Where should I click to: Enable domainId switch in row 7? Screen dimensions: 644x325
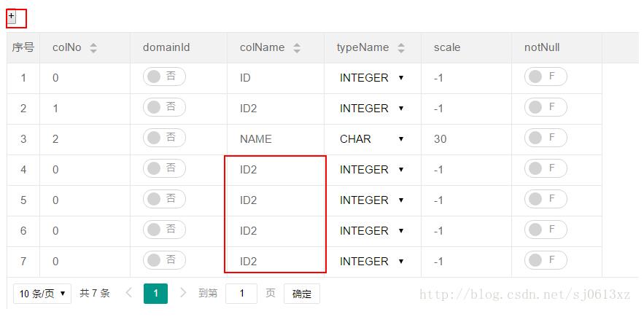(x=164, y=261)
